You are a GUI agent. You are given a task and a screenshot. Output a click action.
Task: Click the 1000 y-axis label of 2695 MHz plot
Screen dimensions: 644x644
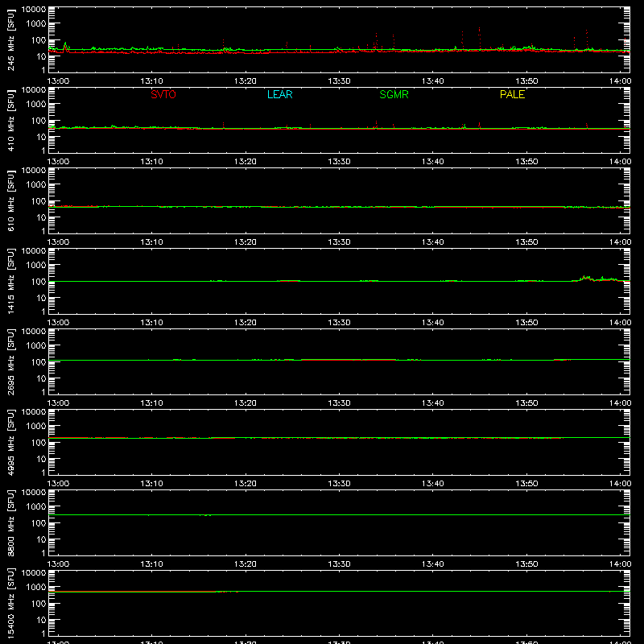click(36, 346)
